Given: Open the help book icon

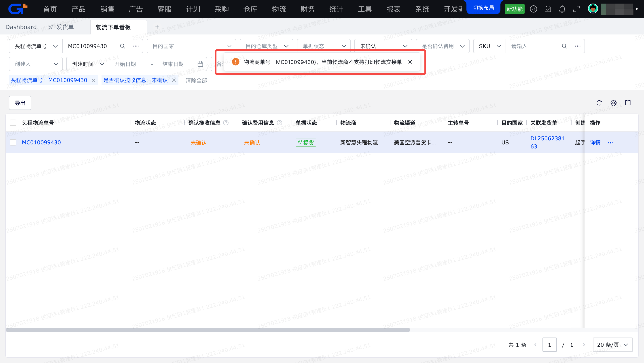Looking at the screenshot, I should pos(628,103).
